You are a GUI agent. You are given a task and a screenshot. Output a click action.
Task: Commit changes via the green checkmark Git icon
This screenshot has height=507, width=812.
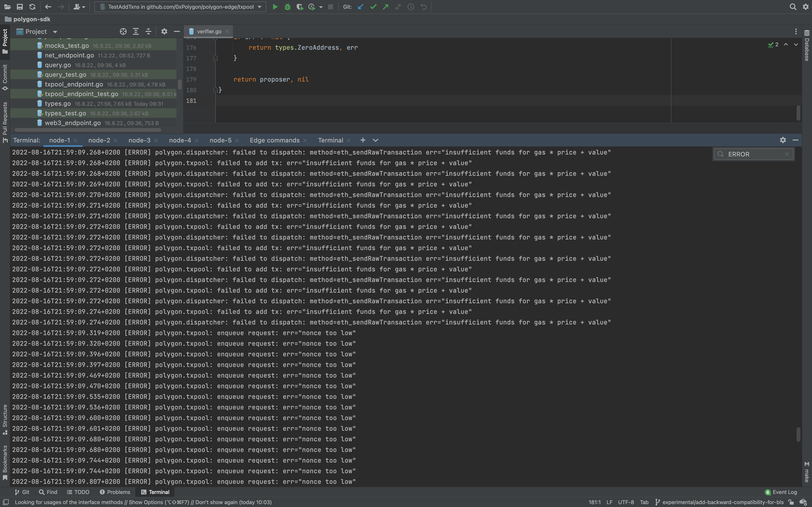point(373,7)
